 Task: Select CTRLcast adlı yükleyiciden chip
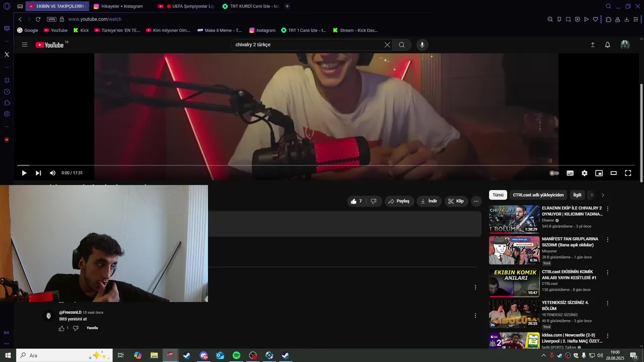[x=538, y=195]
